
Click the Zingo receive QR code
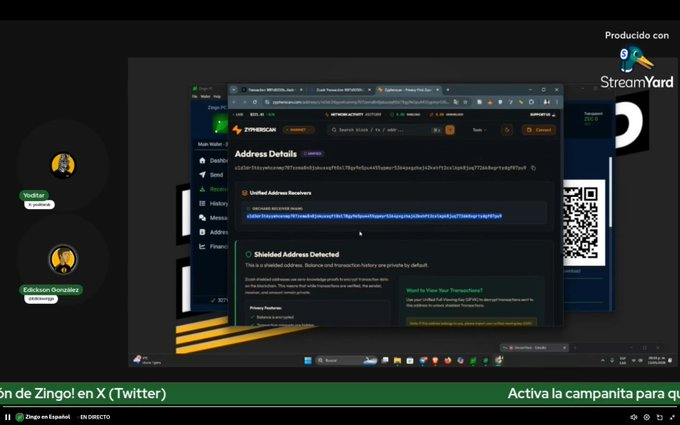pyautogui.click(x=583, y=222)
